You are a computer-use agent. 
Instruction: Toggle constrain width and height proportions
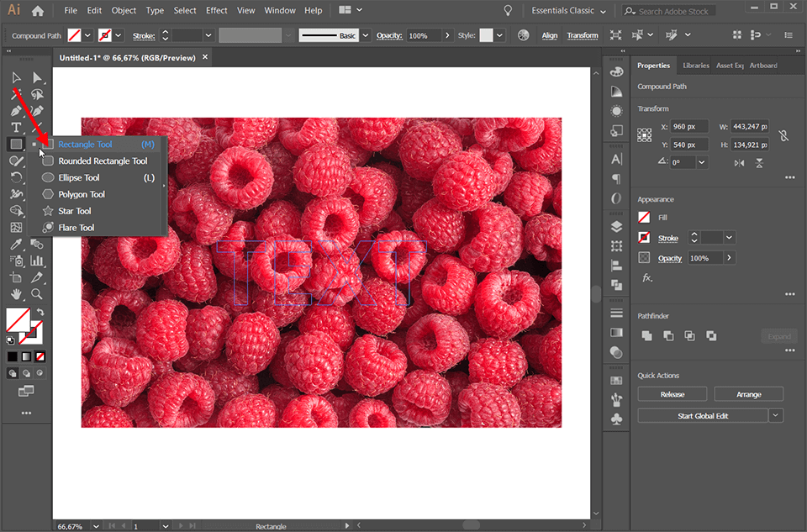781,134
